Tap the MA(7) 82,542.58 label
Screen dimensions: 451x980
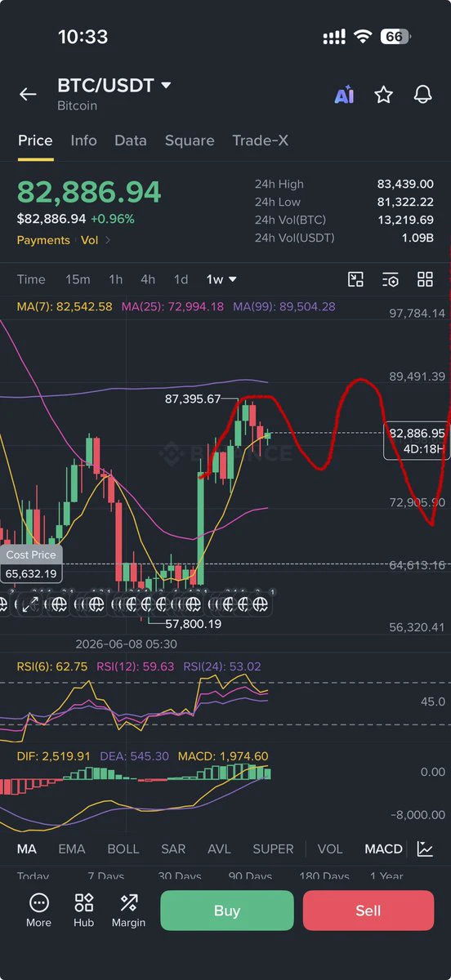pos(65,307)
